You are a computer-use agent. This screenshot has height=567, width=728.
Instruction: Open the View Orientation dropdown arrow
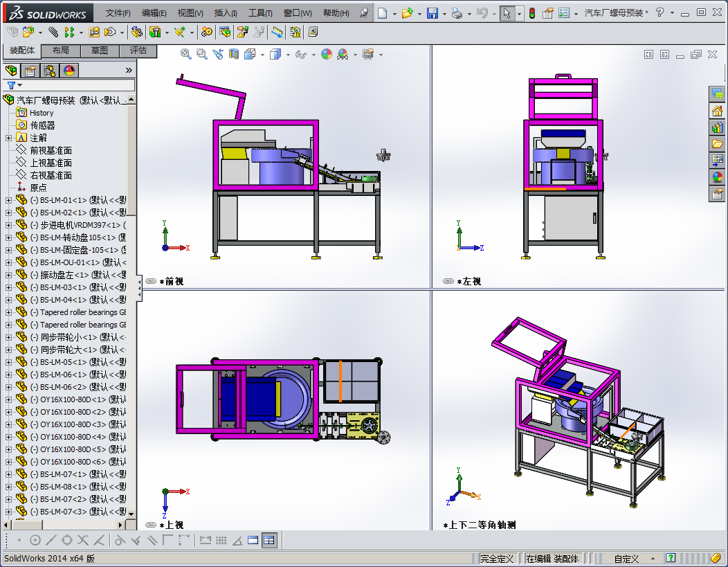[262, 55]
